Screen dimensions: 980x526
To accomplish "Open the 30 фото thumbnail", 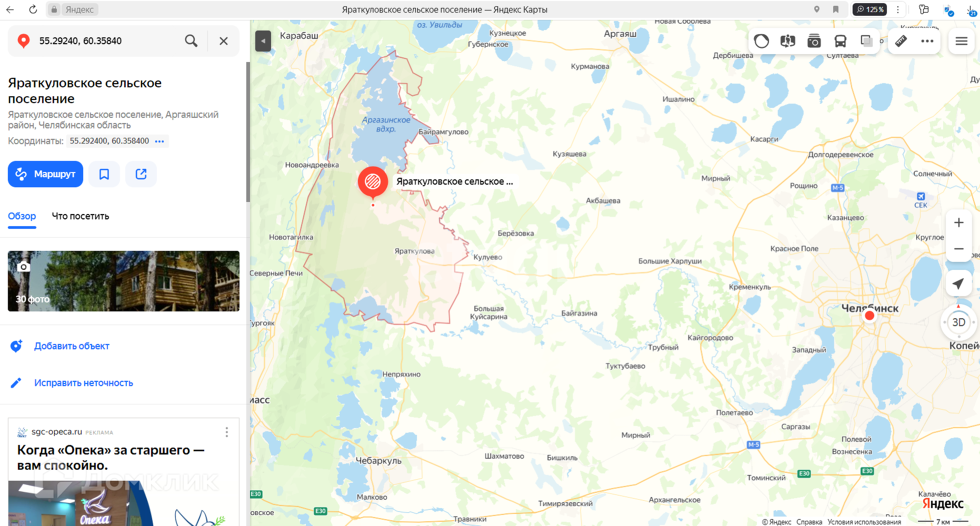I will [x=124, y=281].
